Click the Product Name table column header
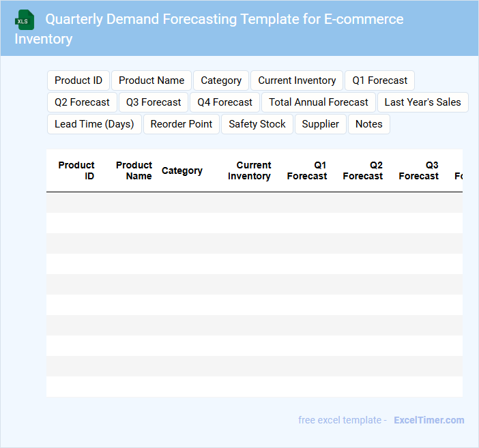 click(134, 170)
